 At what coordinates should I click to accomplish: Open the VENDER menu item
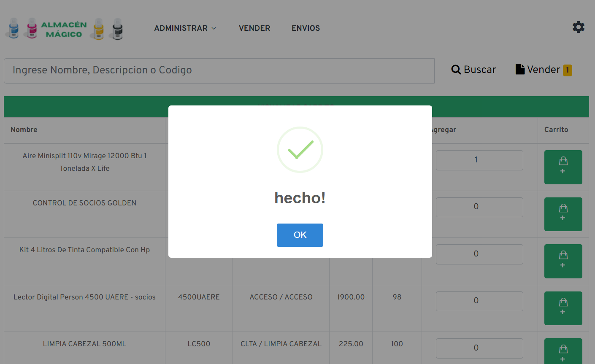coord(254,28)
